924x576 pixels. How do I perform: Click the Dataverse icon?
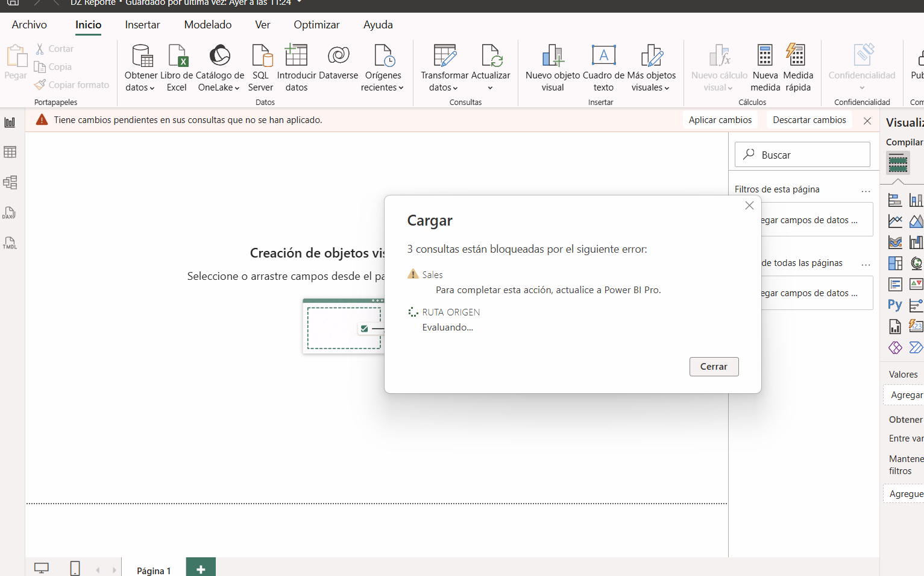(x=338, y=56)
